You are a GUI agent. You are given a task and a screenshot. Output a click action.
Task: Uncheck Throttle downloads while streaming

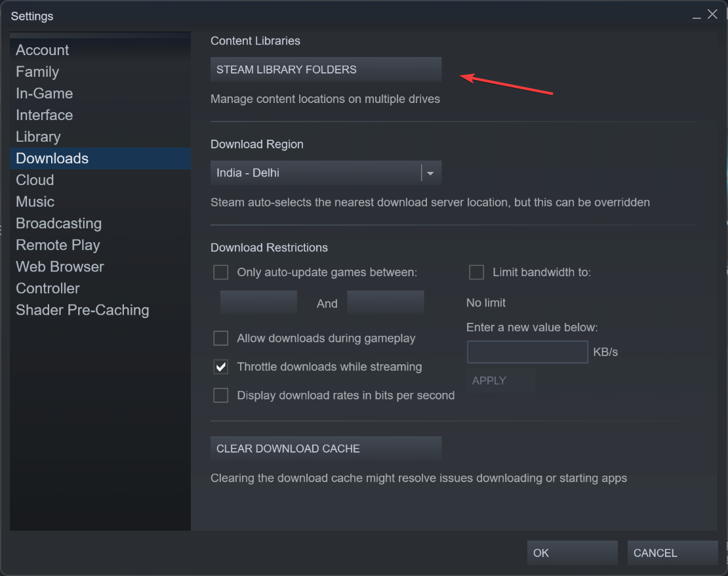click(220, 367)
